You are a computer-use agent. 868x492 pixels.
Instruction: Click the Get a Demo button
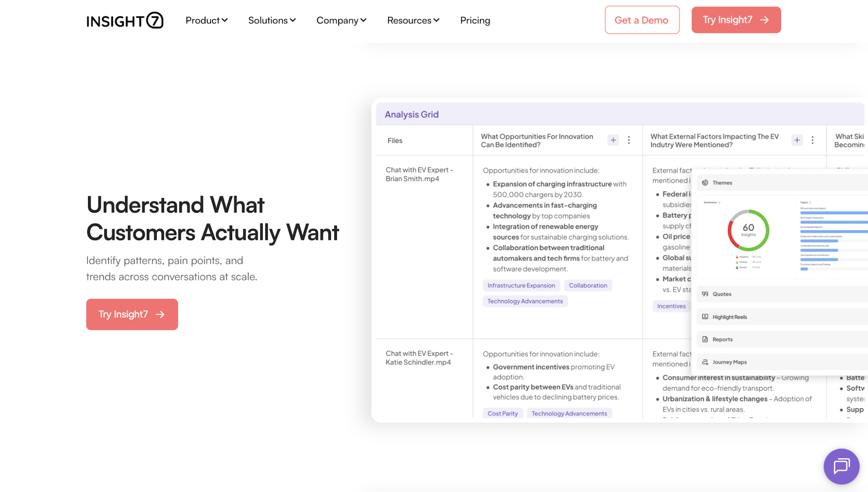[642, 20]
